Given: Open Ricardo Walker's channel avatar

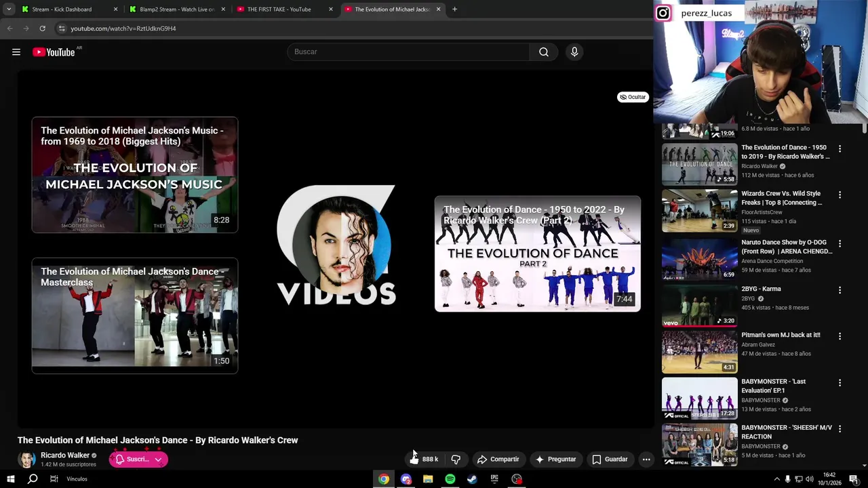Looking at the screenshot, I should coord(26,460).
